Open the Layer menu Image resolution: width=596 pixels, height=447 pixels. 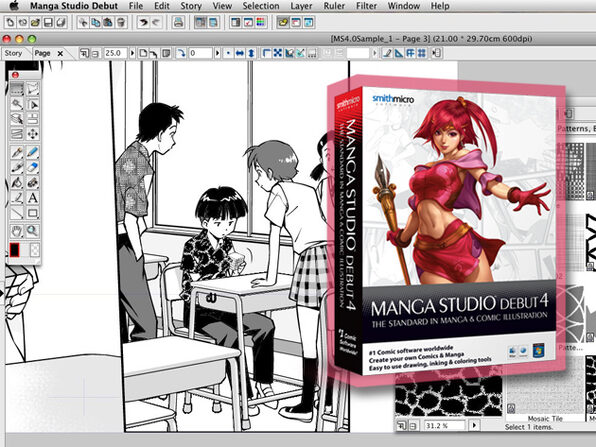(301, 6)
